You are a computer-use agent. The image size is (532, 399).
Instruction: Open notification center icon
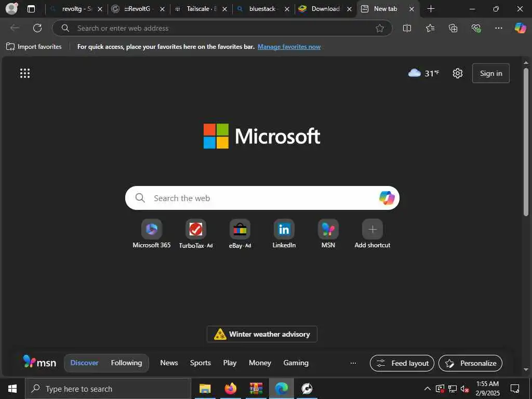[x=515, y=389]
